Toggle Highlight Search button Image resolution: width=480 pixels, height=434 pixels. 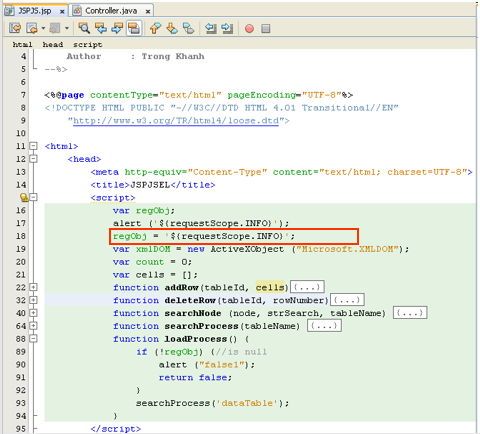[134, 28]
